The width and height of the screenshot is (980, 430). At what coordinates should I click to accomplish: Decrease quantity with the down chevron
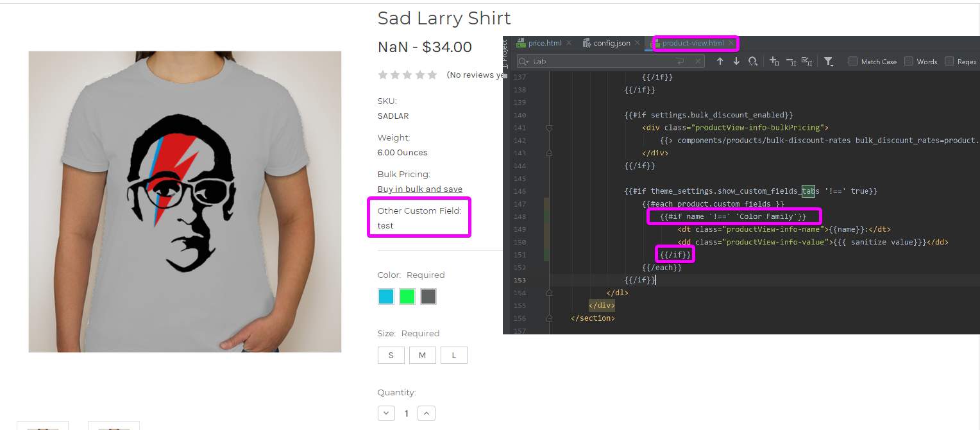[386, 413]
